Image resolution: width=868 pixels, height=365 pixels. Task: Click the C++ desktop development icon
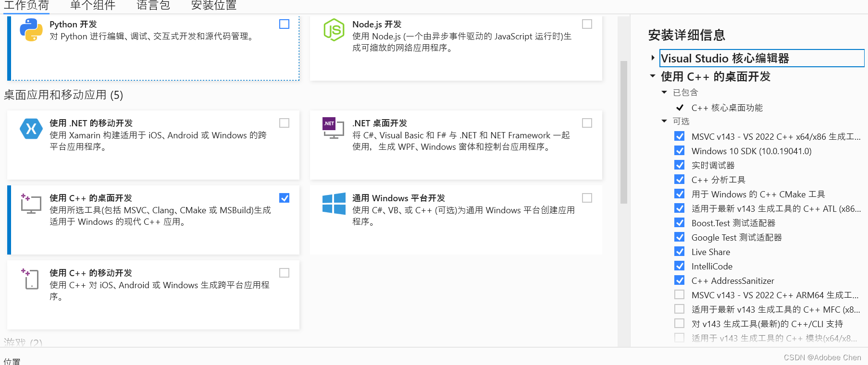tap(31, 204)
